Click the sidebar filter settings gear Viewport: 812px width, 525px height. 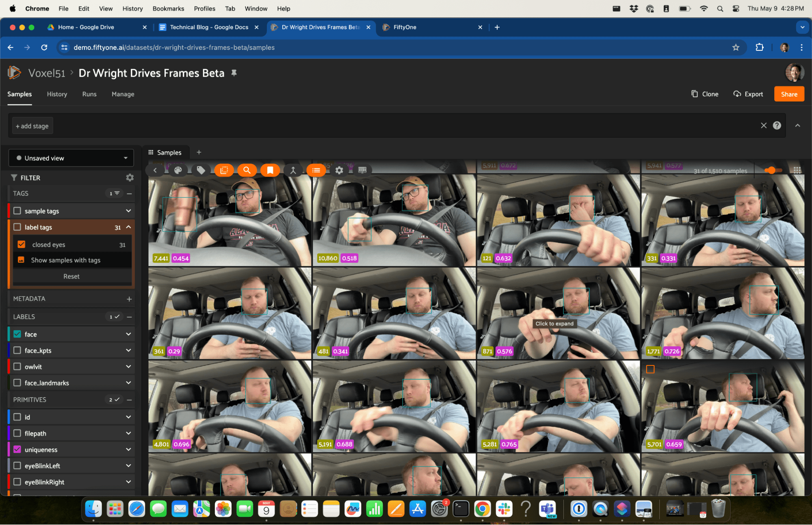pyautogui.click(x=130, y=177)
